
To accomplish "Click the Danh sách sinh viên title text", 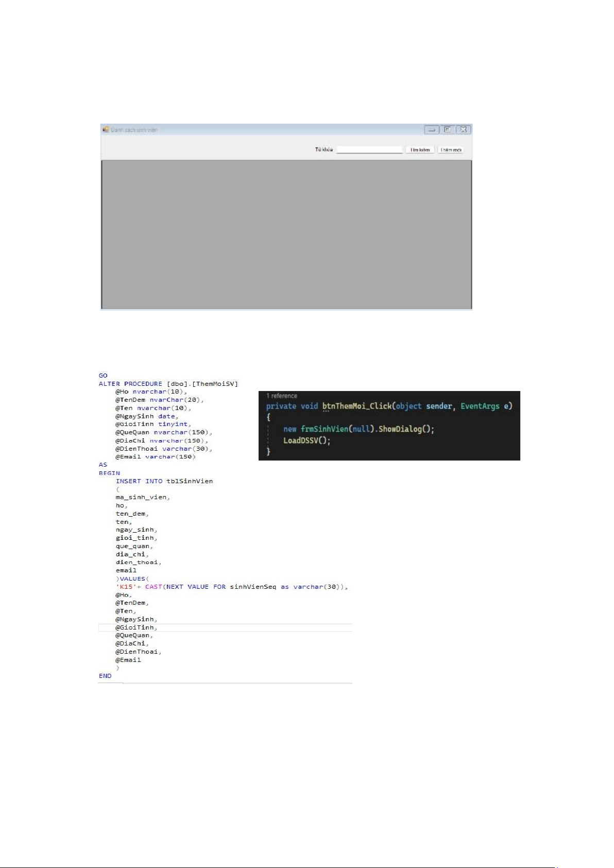I will (x=134, y=130).
